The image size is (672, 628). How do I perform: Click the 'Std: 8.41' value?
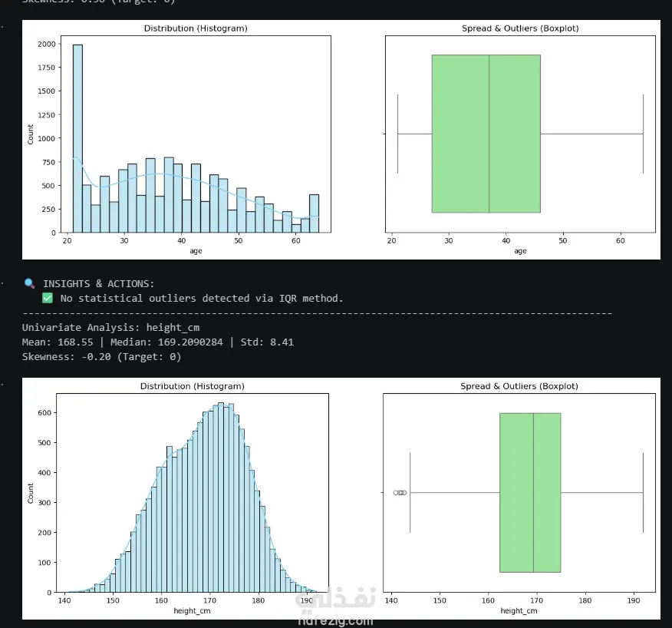[267, 342]
